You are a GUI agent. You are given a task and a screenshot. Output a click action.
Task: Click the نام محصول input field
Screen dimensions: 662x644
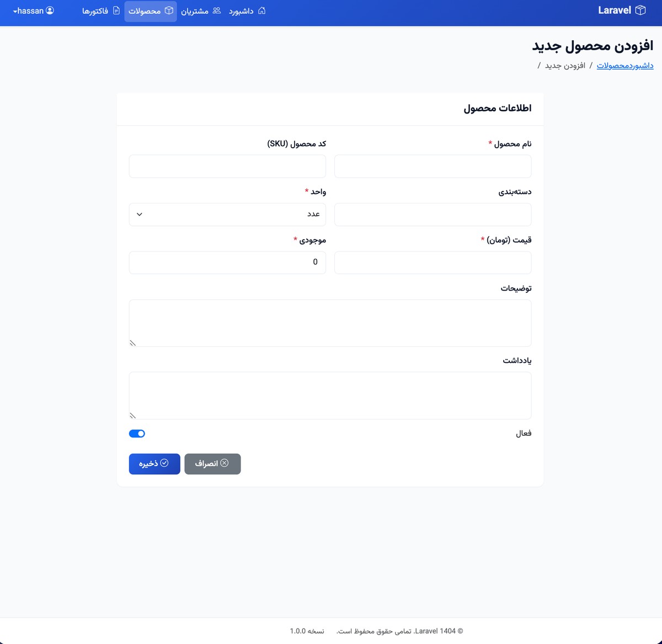pyautogui.click(x=433, y=166)
